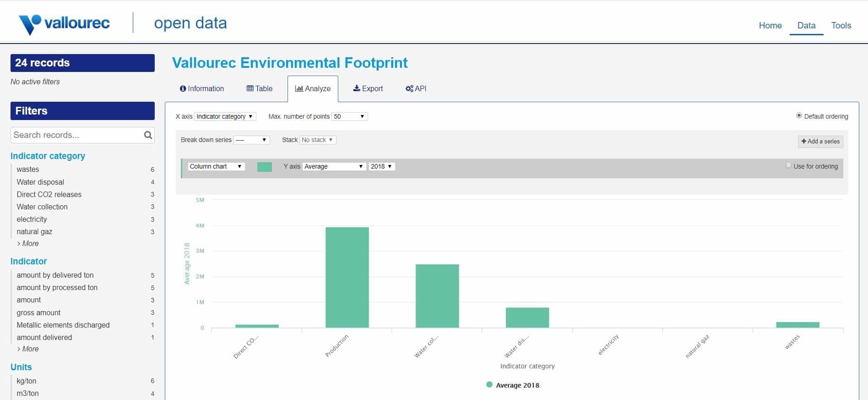Open the Tools menu item
The image size is (868, 400).
pyautogui.click(x=841, y=26)
